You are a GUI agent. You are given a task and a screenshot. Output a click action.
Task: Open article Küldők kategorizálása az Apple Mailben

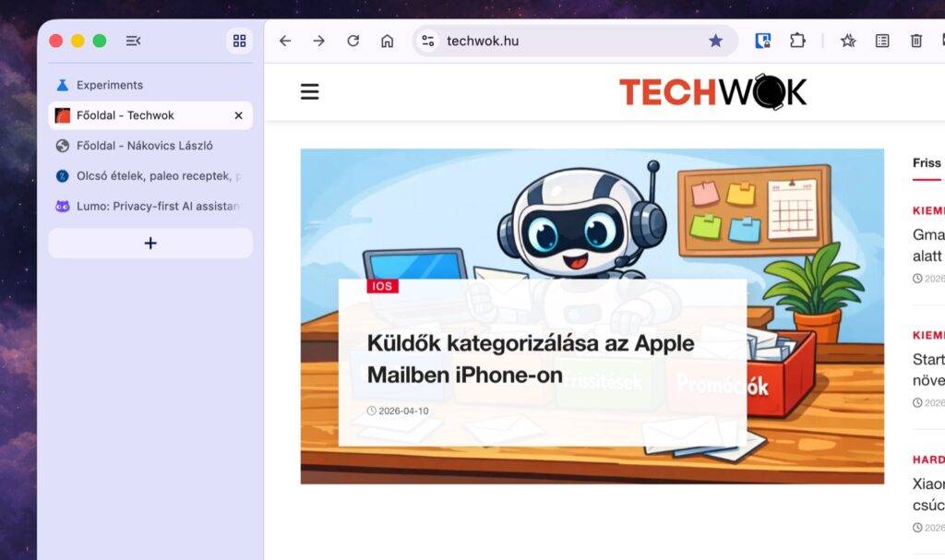[531, 359]
